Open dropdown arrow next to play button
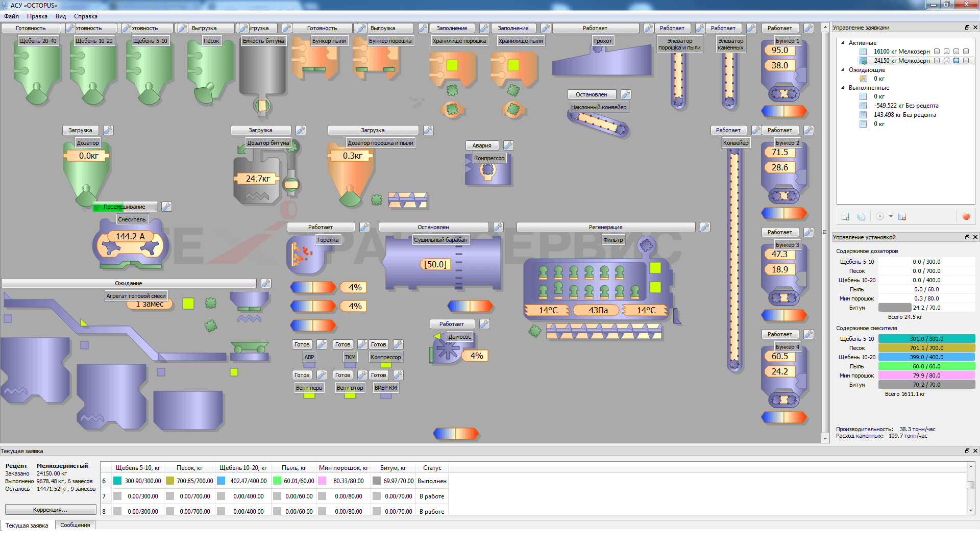The height and width of the screenshot is (551, 980). 891,216
